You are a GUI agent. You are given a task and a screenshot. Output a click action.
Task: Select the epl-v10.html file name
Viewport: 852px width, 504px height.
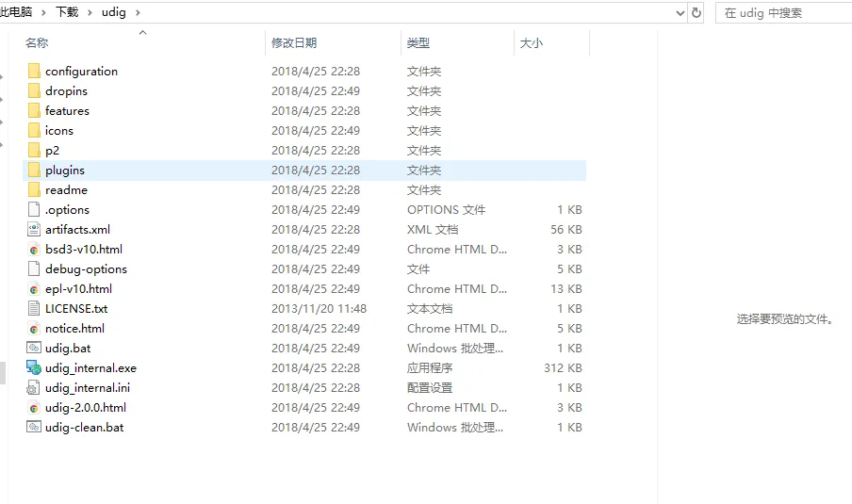pyautogui.click(x=79, y=289)
